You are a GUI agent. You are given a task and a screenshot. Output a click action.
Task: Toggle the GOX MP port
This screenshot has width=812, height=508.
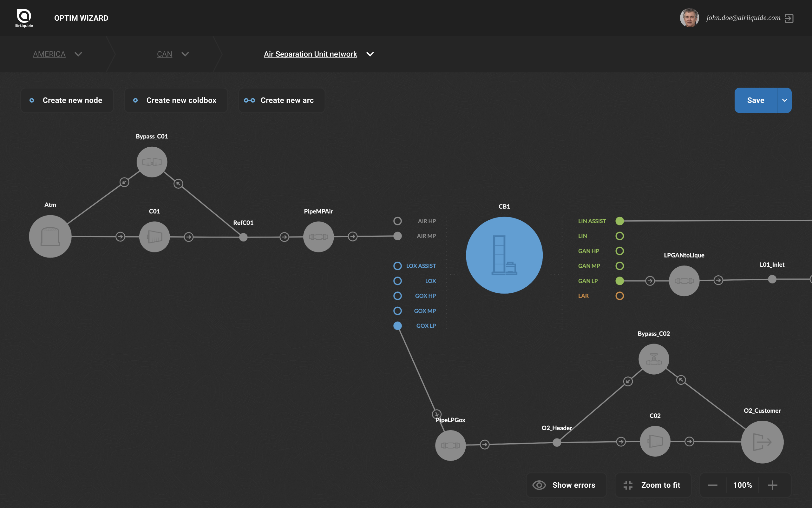coord(397,311)
